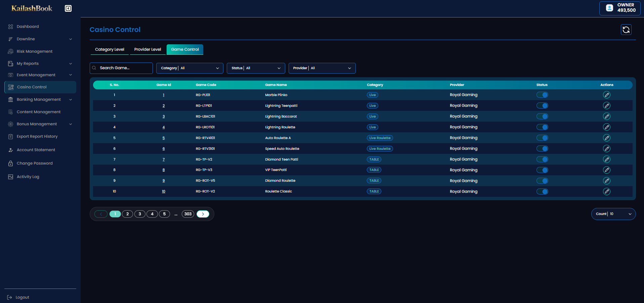Edit the Diamond Roulette game

[x=607, y=181]
